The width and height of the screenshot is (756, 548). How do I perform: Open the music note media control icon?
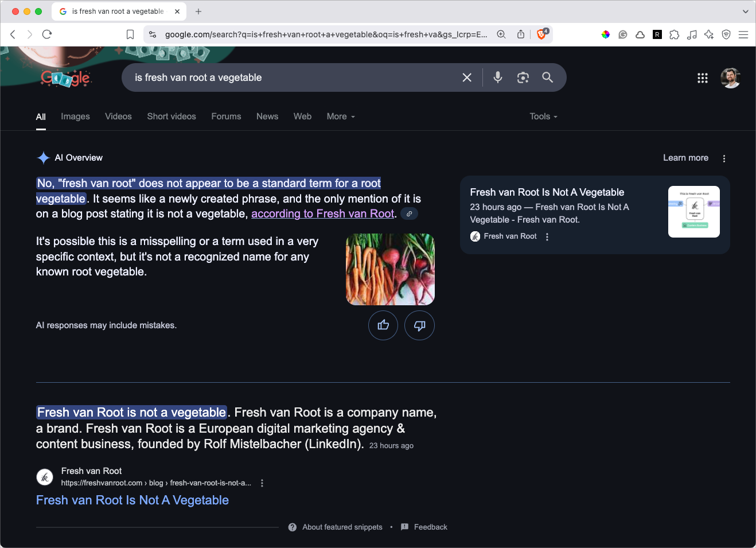click(692, 34)
